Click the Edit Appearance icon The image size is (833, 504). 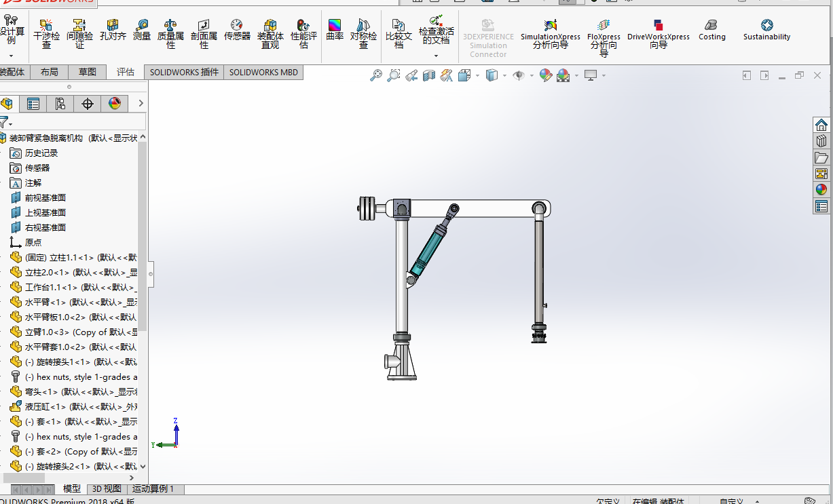pyautogui.click(x=545, y=75)
